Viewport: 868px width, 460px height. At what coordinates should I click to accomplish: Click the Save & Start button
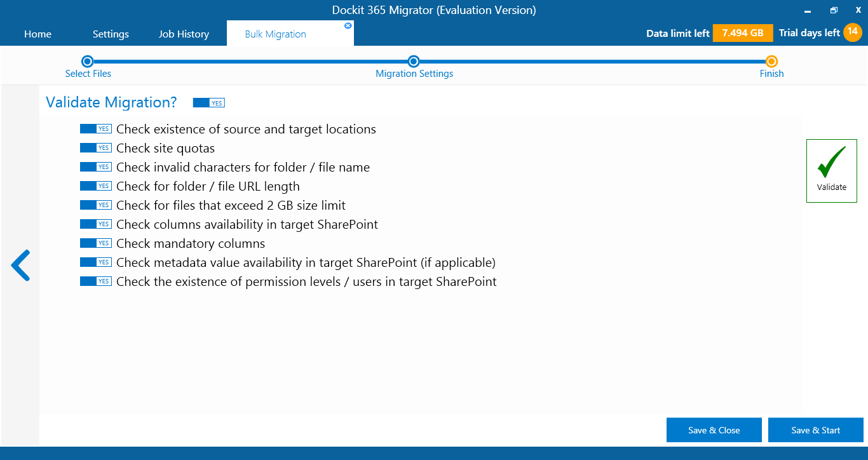pos(815,430)
